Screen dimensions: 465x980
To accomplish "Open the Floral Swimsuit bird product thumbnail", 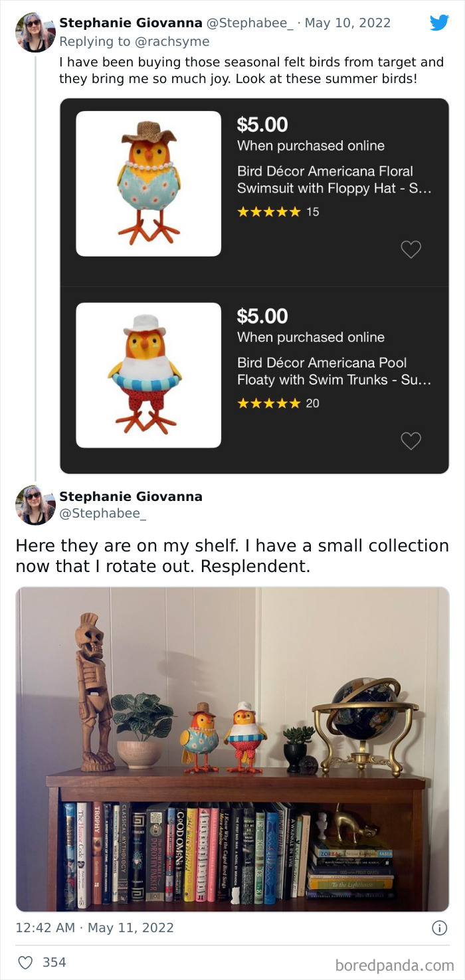I will pos(148,183).
